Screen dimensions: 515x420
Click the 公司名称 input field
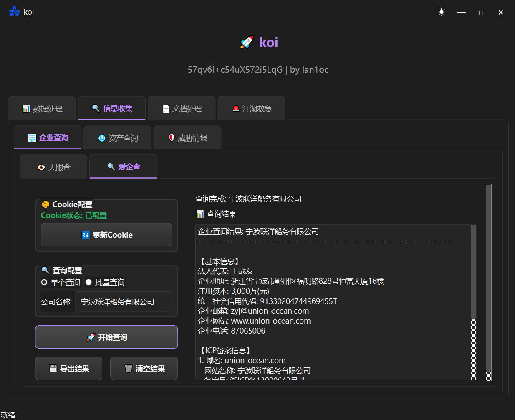tap(124, 302)
